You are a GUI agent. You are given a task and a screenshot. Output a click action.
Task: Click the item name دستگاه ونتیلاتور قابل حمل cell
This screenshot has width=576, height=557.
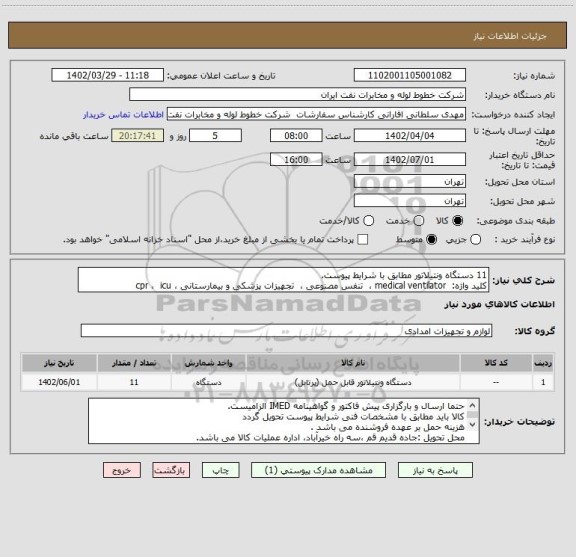tap(353, 382)
